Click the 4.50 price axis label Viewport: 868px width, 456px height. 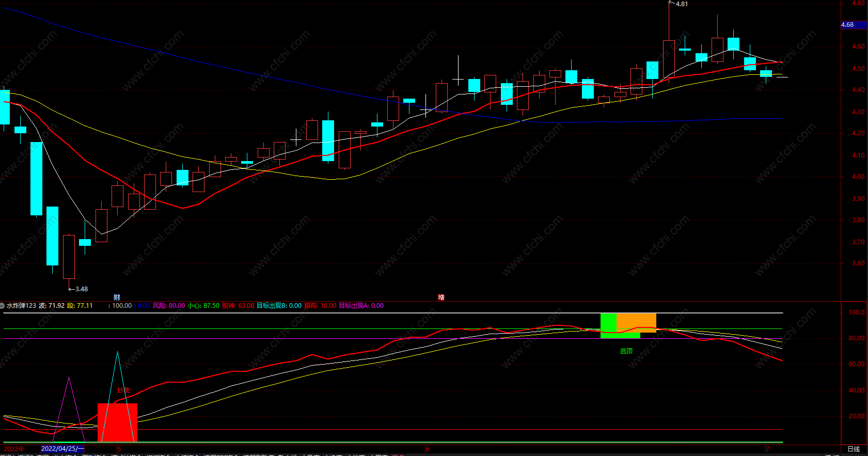pos(858,69)
